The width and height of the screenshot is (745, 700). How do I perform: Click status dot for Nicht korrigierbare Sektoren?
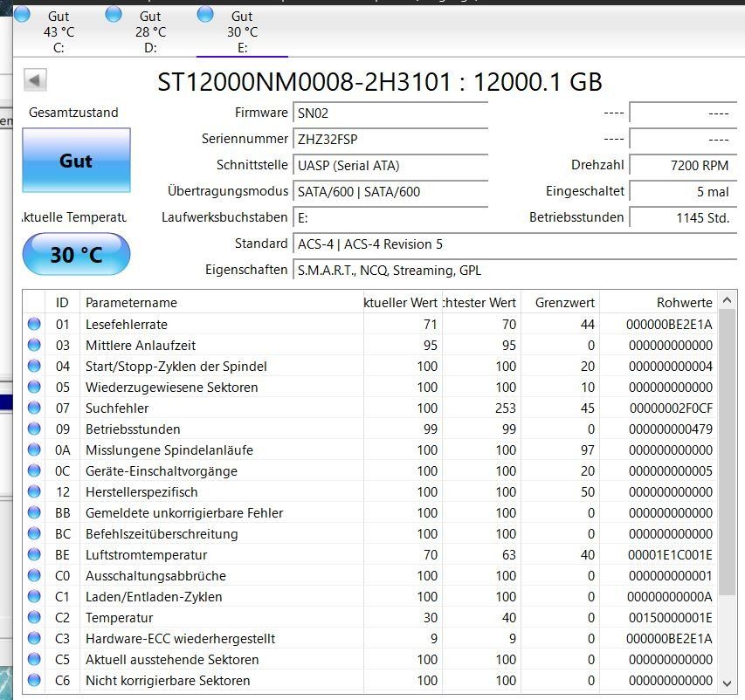click(x=34, y=680)
